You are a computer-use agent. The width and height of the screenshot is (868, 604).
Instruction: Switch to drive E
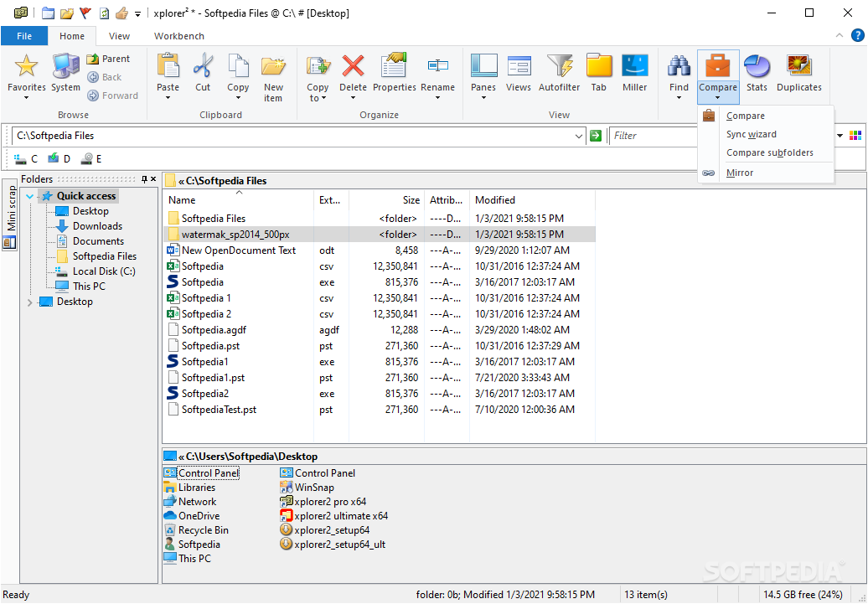click(x=91, y=159)
